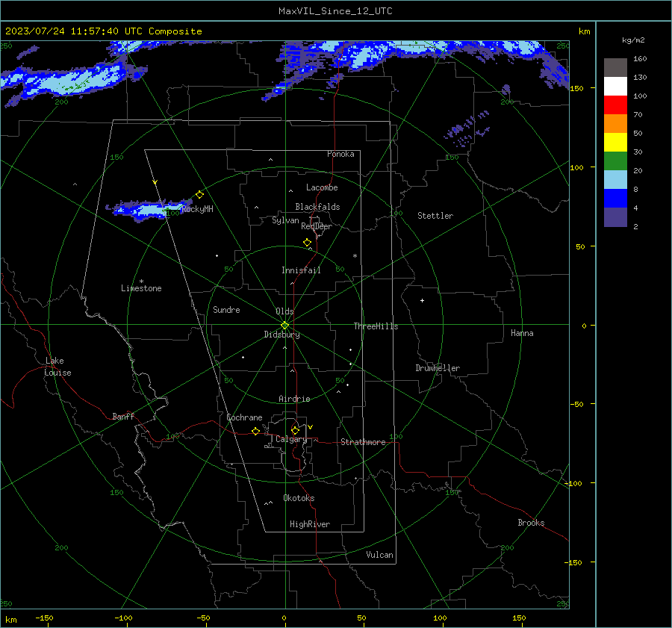Click the Blackfalds label
This screenshot has width=672, height=628.
click(317, 207)
